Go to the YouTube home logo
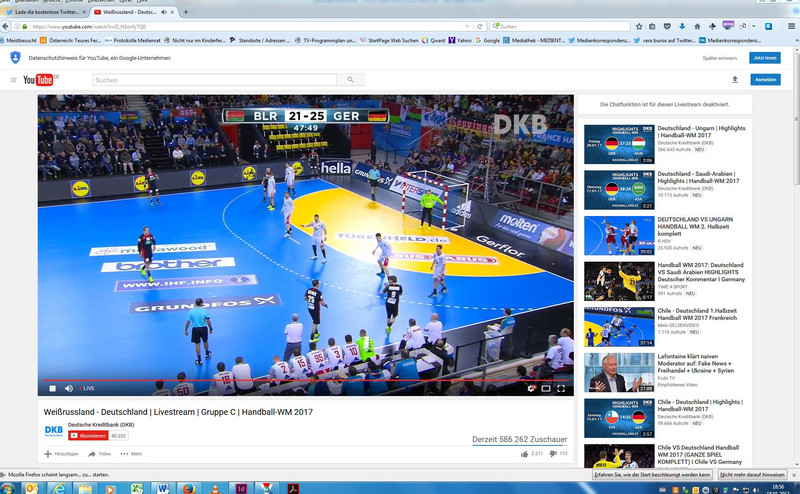The width and height of the screenshot is (800, 494). coord(39,80)
